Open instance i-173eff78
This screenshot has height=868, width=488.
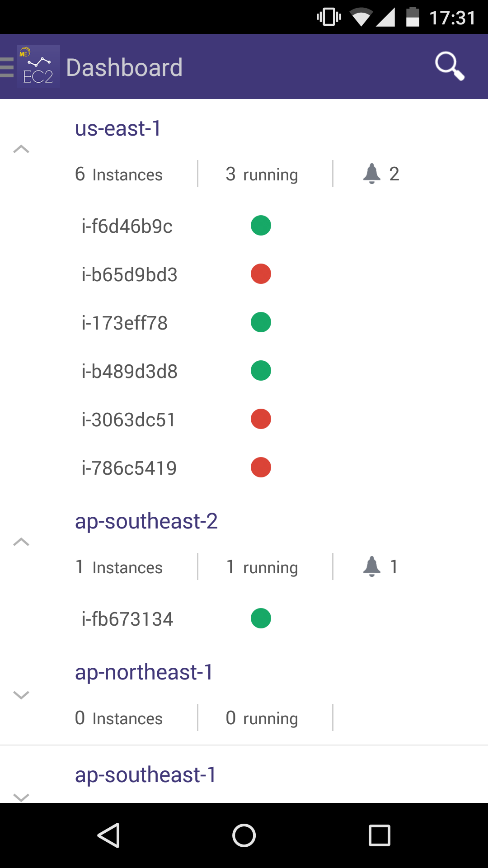pos(125,323)
